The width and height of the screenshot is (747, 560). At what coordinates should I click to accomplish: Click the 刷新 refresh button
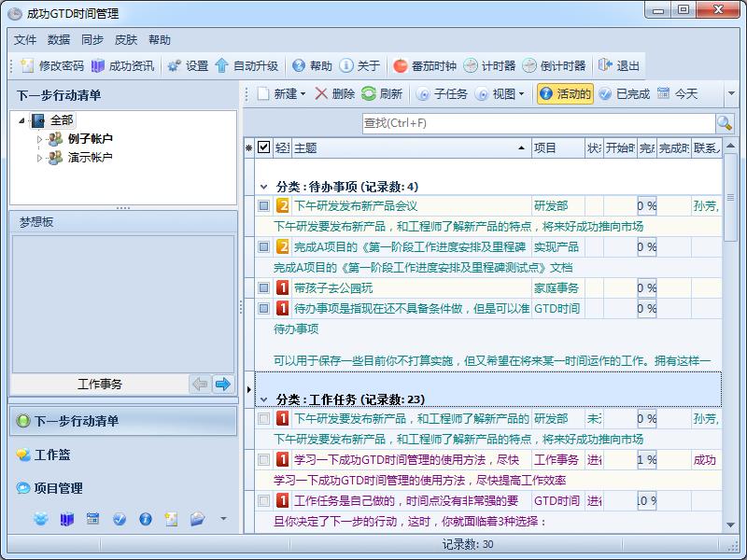click(381, 94)
